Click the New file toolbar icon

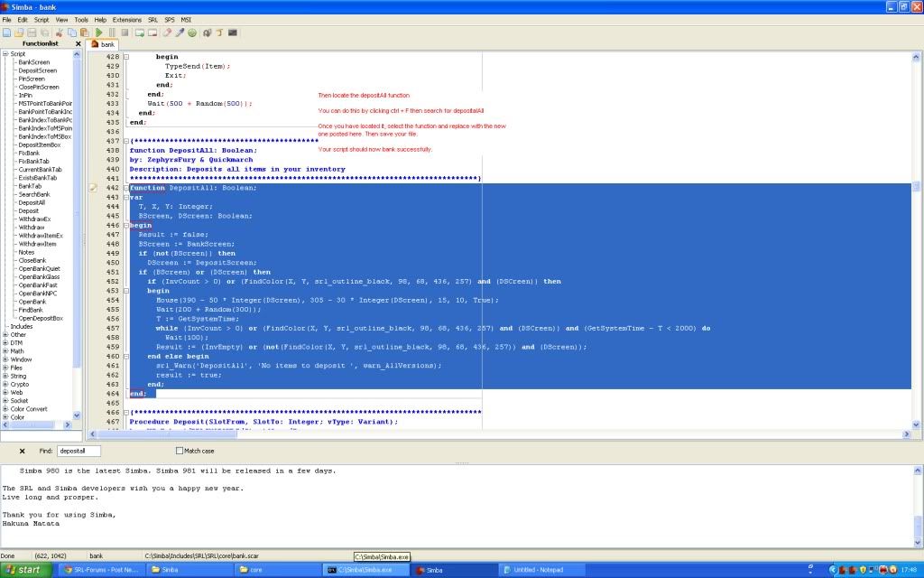point(6,33)
